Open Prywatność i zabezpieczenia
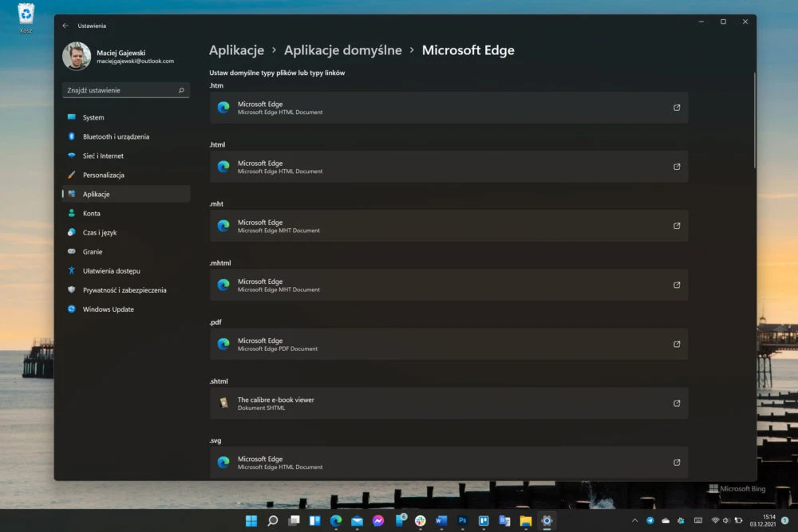The width and height of the screenshot is (798, 532). (x=126, y=290)
